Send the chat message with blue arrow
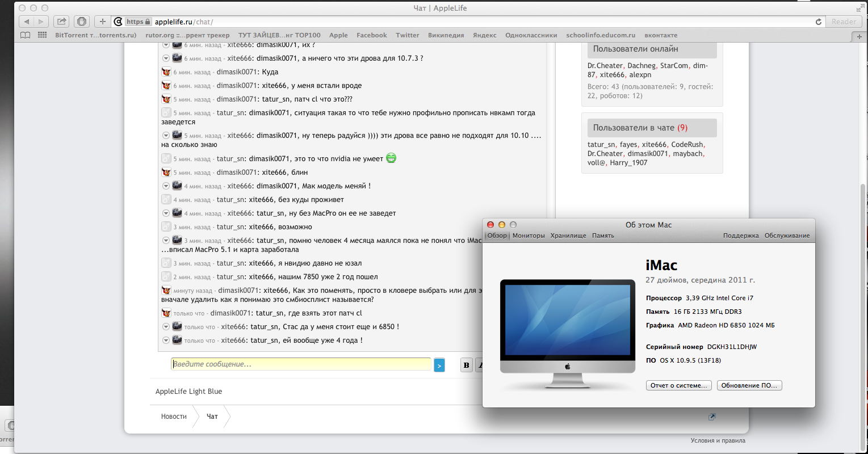Screen dimensions: 868x454 439,365
